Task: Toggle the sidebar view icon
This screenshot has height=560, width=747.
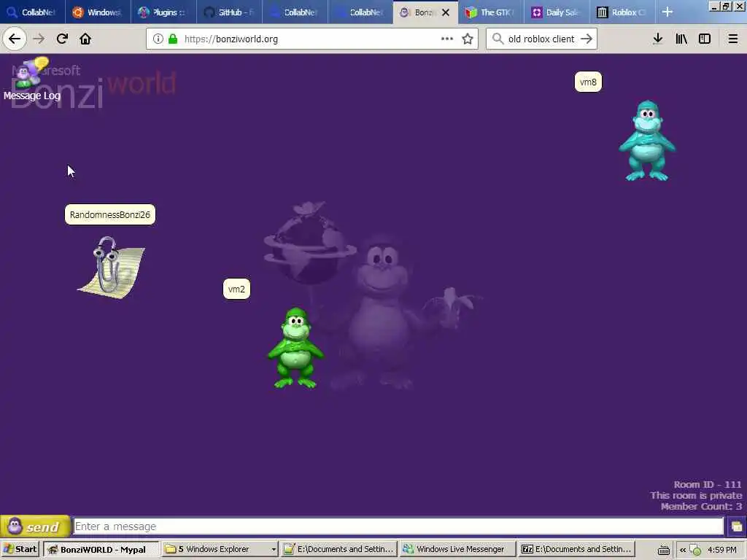Action: (x=705, y=39)
